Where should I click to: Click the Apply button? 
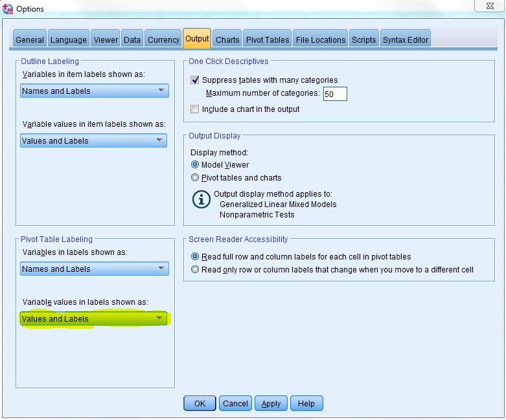click(271, 404)
